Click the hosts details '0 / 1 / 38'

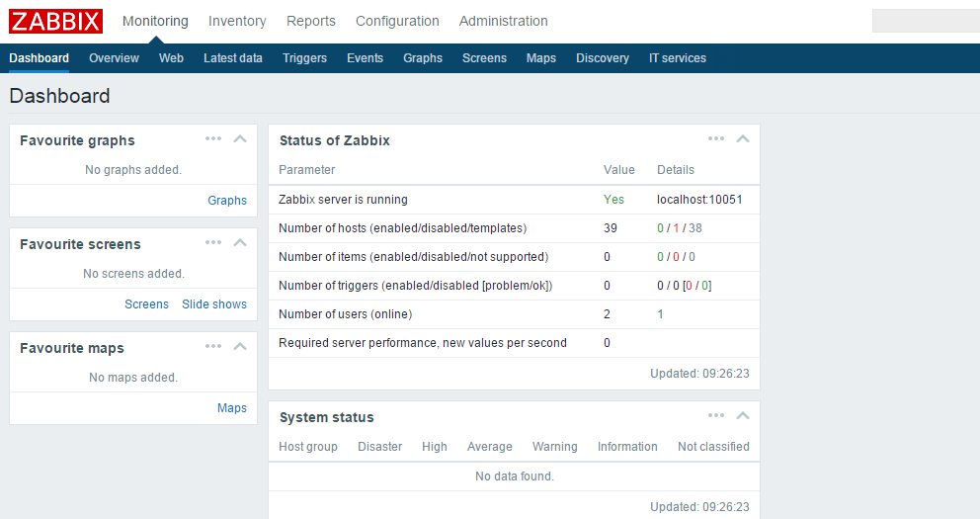coord(680,228)
